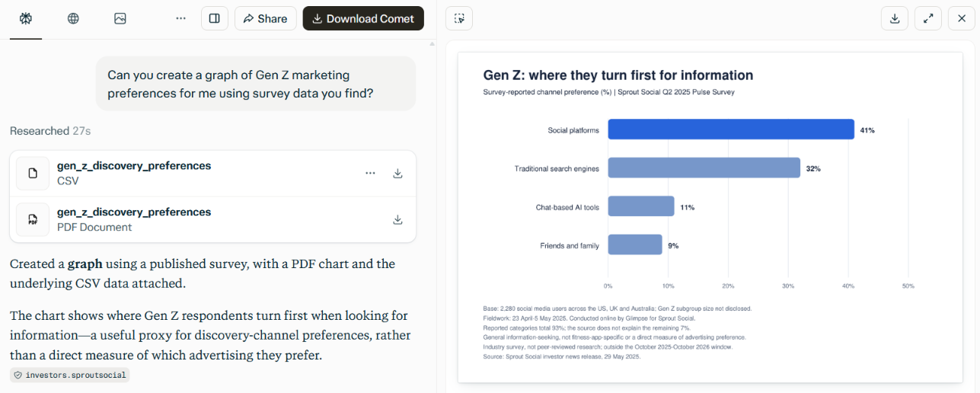Click the PDF file type icon

click(x=33, y=219)
